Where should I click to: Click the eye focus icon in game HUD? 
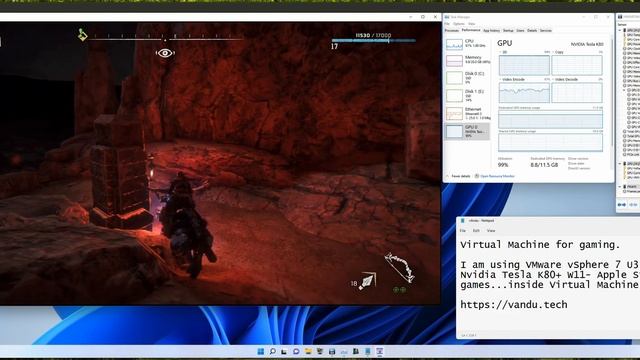[x=165, y=53]
